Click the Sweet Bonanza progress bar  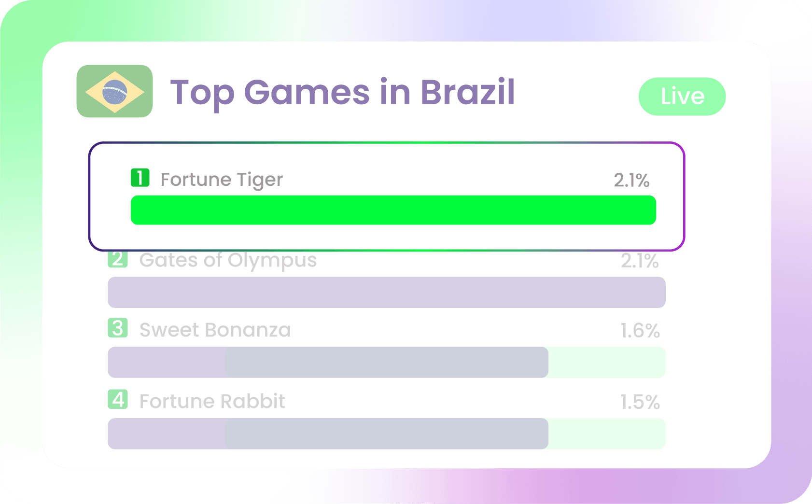pyautogui.click(x=328, y=362)
